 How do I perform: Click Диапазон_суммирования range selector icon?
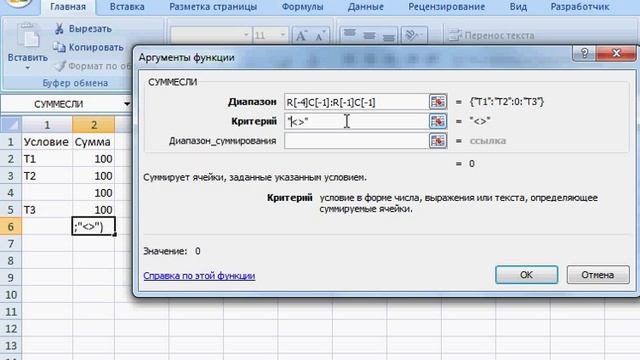(x=438, y=141)
